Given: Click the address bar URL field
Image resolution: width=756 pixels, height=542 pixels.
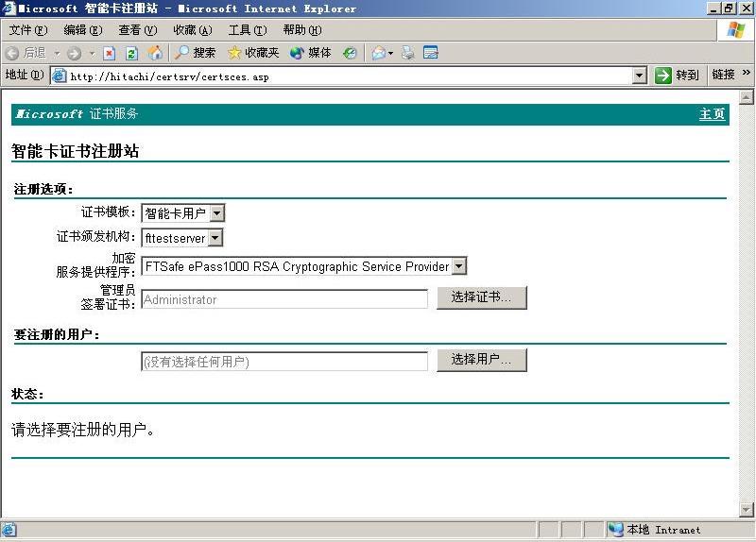Looking at the screenshot, I should [x=340, y=76].
